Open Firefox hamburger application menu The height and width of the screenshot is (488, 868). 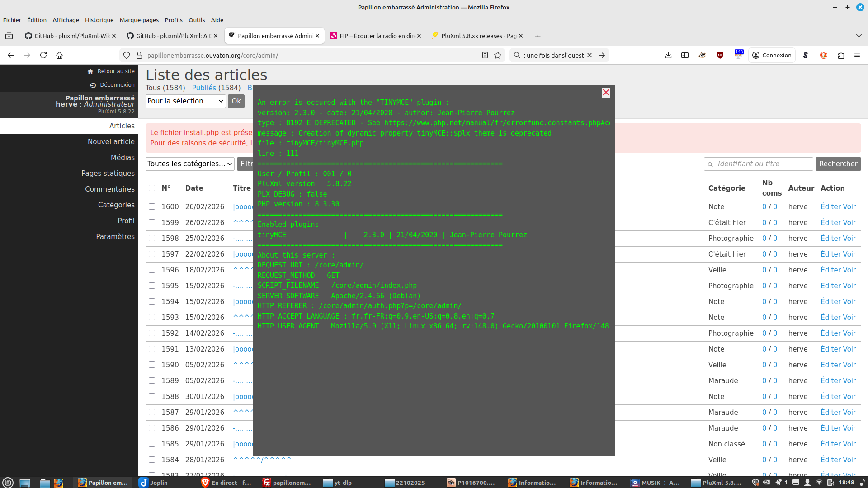point(857,55)
